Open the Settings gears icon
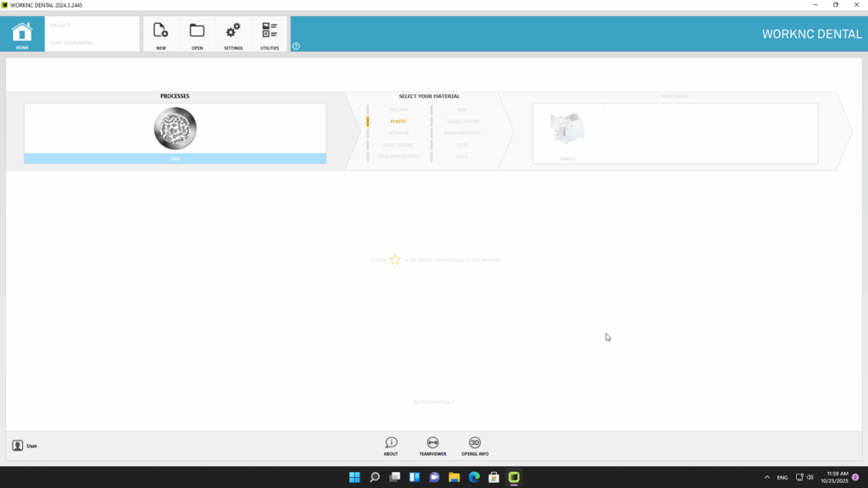 click(233, 32)
